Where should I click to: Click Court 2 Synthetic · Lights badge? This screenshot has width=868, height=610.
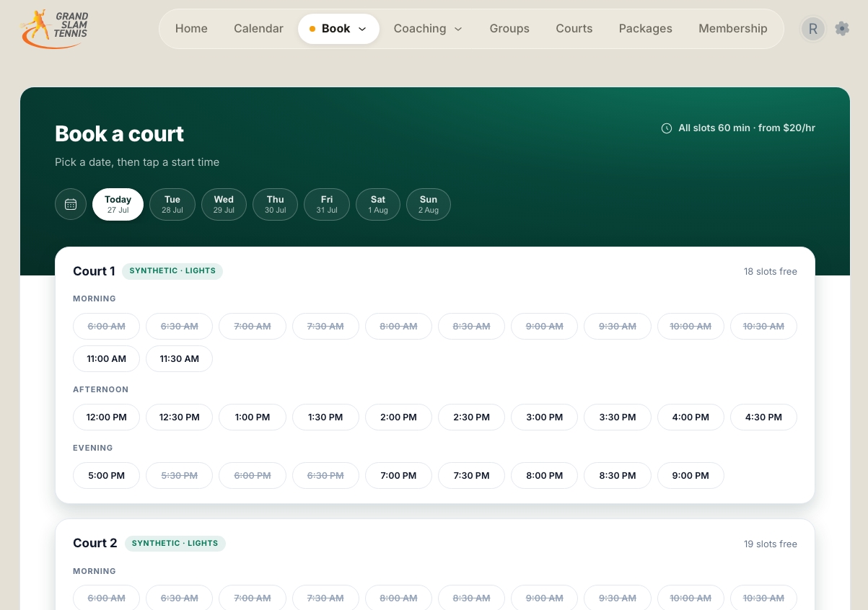[x=175, y=543]
